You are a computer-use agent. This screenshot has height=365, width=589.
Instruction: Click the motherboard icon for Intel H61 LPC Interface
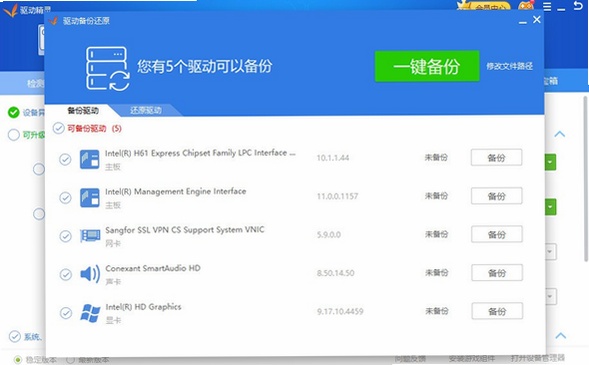pos(90,159)
